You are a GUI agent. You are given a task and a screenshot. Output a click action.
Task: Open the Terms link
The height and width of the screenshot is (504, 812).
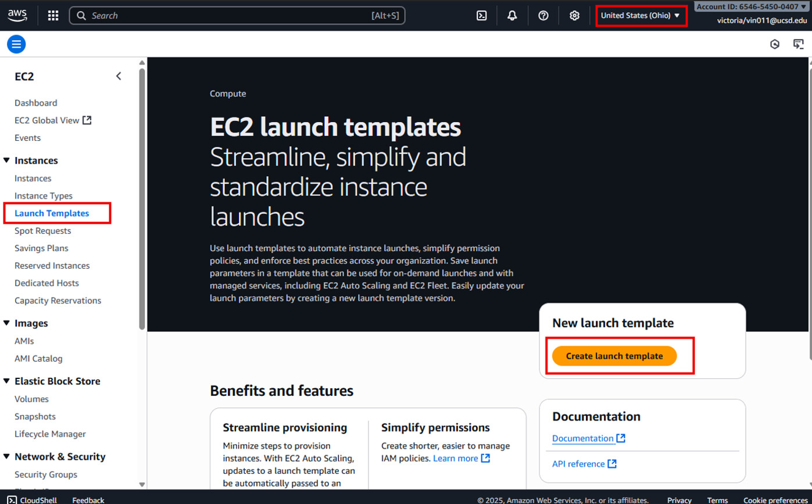click(x=717, y=500)
